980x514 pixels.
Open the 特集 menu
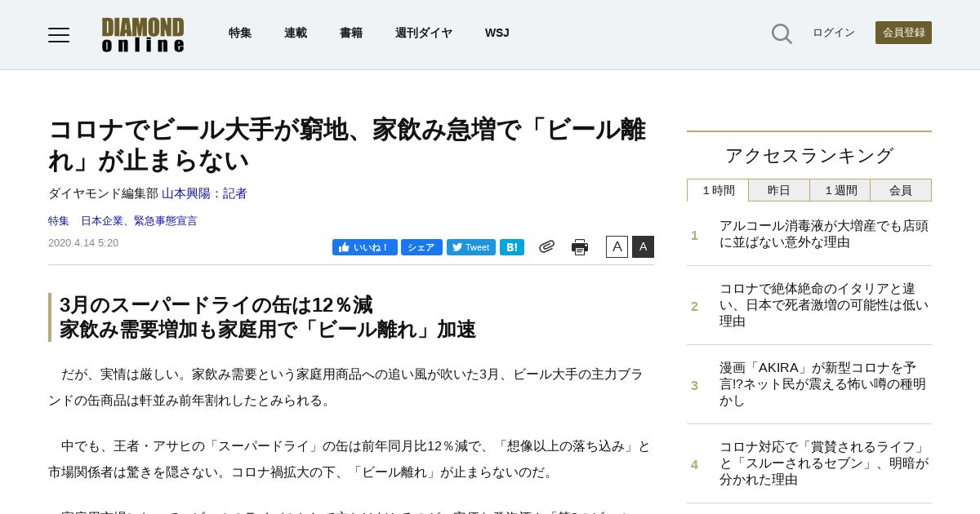click(240, 33)
